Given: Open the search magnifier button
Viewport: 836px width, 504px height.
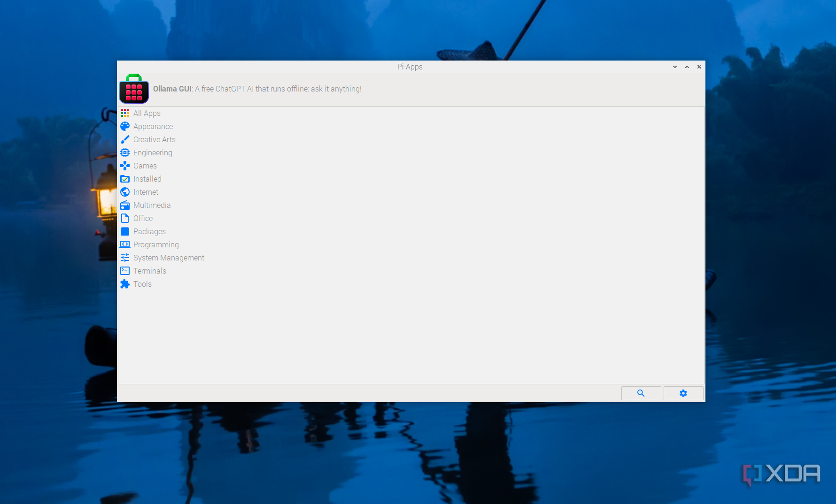Looking at the screenshot, I should pos(641,393).
